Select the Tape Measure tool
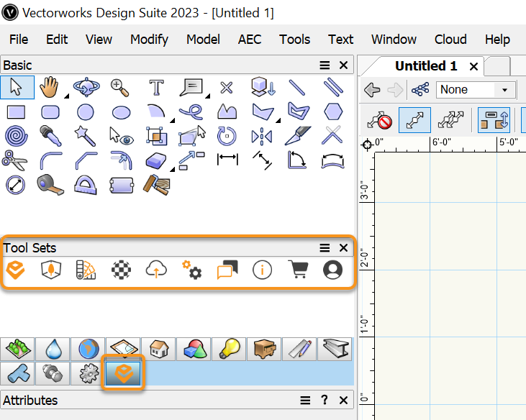 50,185
